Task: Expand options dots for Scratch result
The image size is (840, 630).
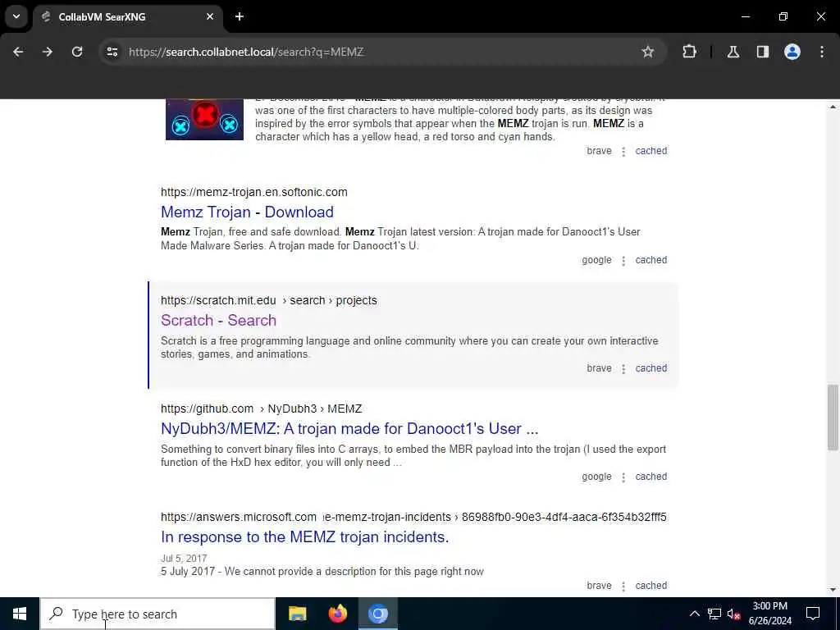Action: 623,369
